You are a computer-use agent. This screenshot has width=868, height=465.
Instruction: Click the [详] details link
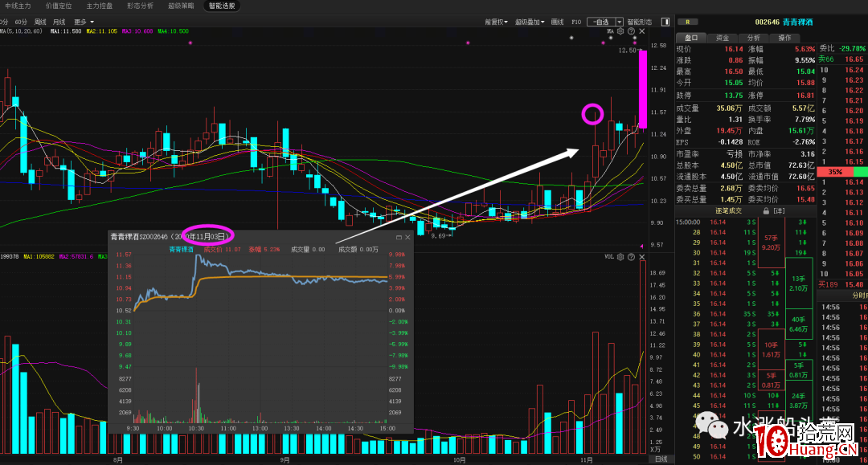(x=779, y=210)
